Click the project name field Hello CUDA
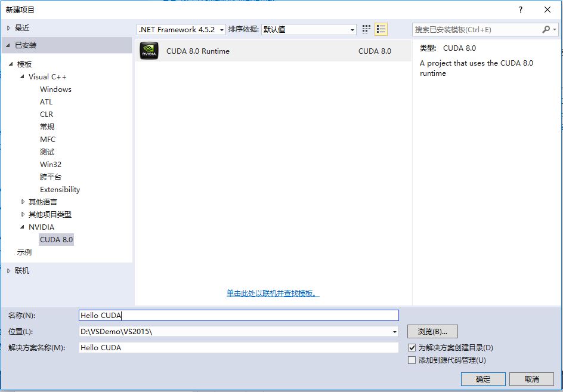The image size is (563, 392). click(x=239, y=316)
